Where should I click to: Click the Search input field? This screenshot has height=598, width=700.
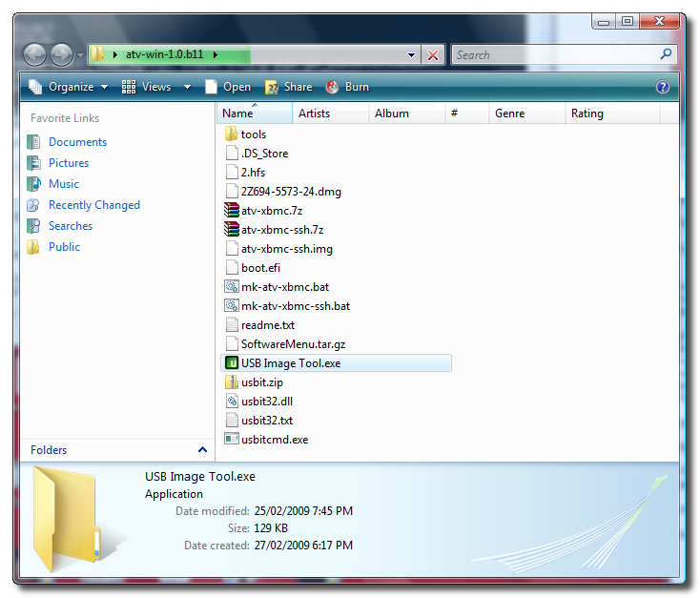tap(555, 55)
